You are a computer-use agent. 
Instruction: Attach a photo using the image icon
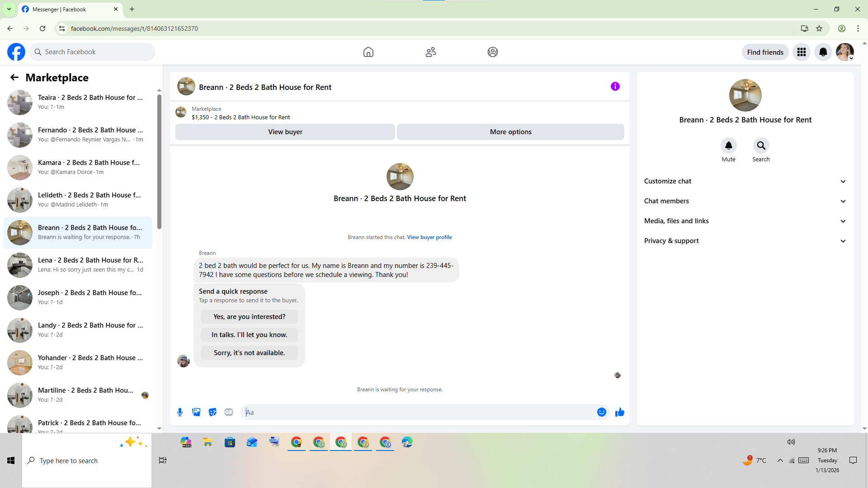click(x=196, y=412)
